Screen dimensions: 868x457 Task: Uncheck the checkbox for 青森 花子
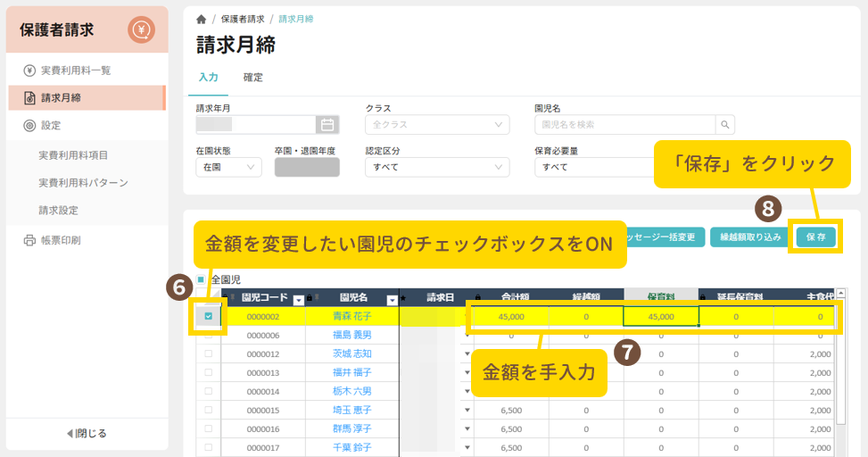point(209,316)
